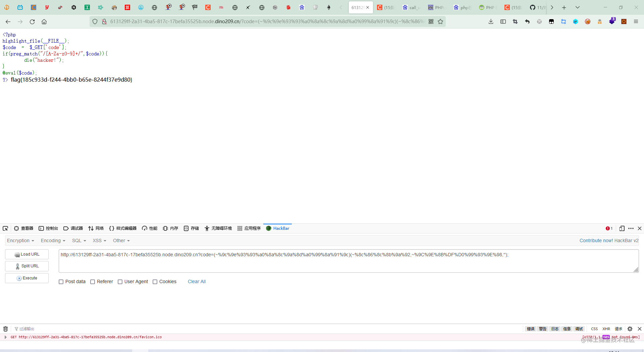Expand the Encoding dropdown
Viewport: 644px width, 352px height.
click(x=53, y=240)
